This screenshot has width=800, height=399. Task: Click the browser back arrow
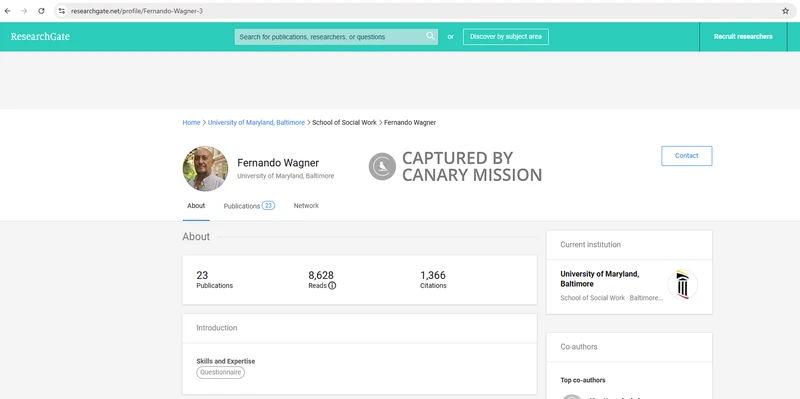[x=8, y=11]
